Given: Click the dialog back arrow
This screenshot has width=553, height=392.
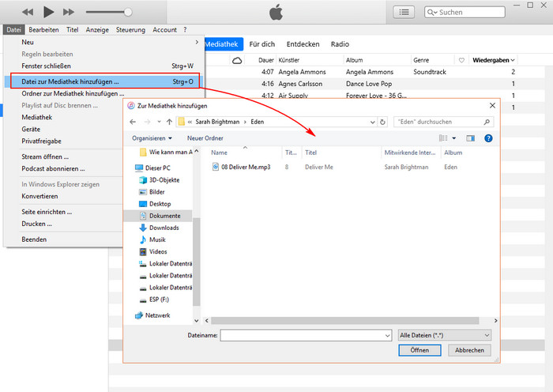Looking at the screenshot, I should tap(133, 122).
